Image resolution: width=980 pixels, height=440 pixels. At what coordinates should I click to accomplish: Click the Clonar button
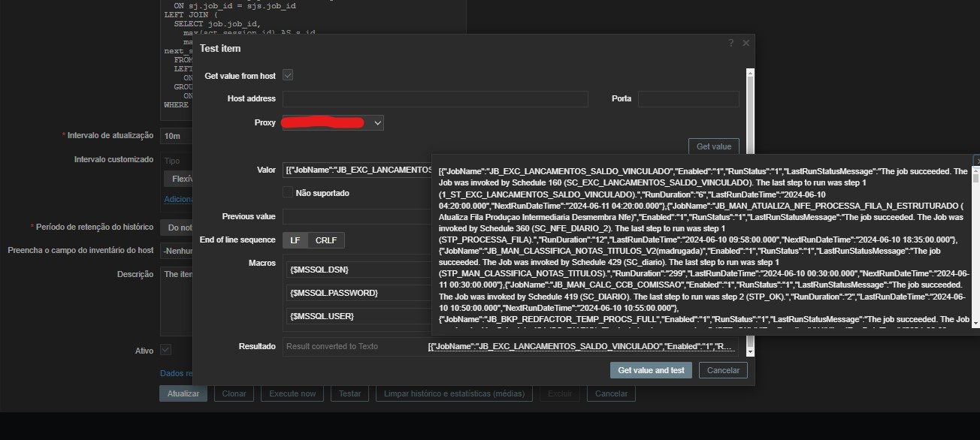(x=234, y=393)
